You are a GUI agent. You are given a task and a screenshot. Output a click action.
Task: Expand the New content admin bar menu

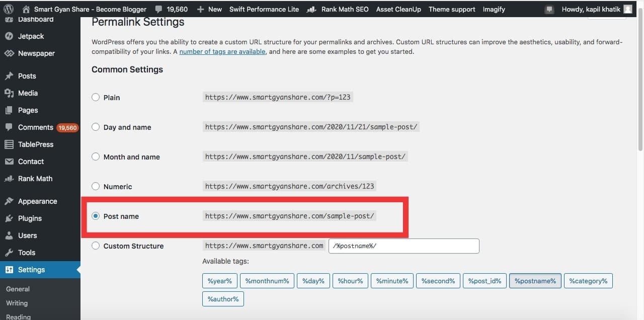point(209,9)
